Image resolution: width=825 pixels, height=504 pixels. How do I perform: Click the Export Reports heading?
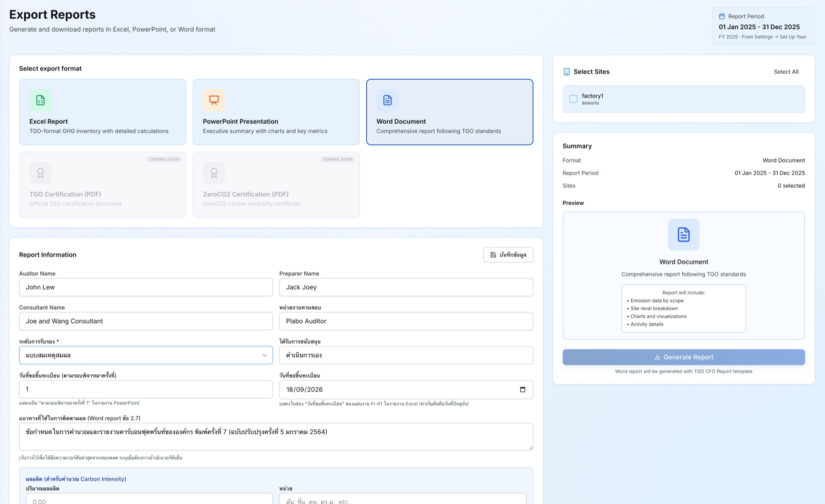click(x=52, y=15)
